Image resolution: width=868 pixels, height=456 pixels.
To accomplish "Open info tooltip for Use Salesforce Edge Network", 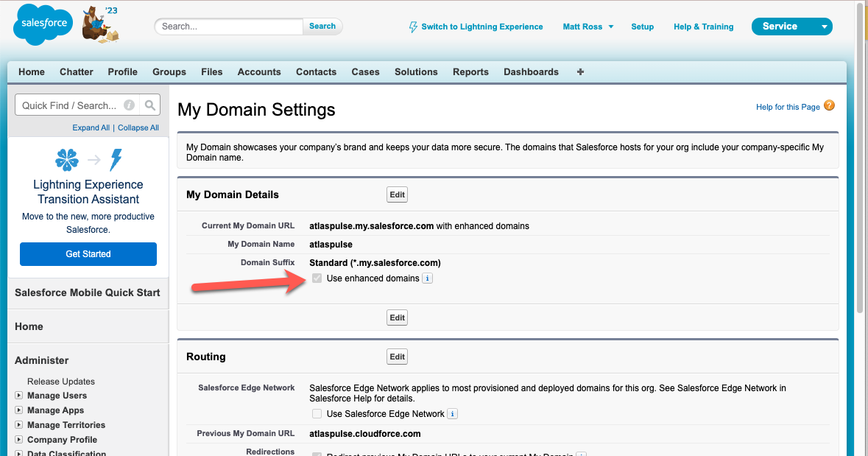I will pos(452,413).
